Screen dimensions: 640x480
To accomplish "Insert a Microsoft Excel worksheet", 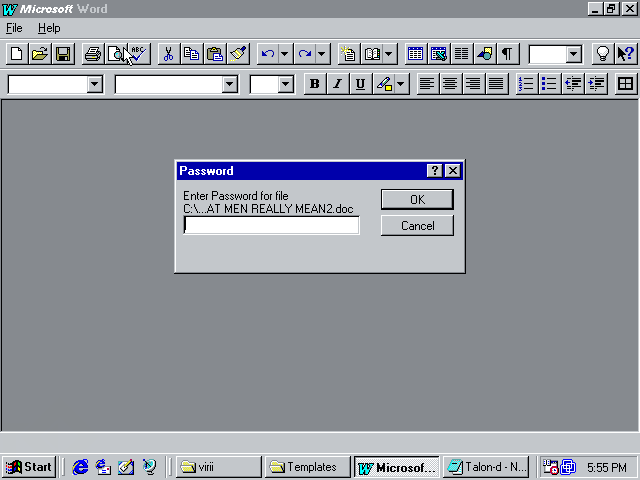I will coord(439,53).
